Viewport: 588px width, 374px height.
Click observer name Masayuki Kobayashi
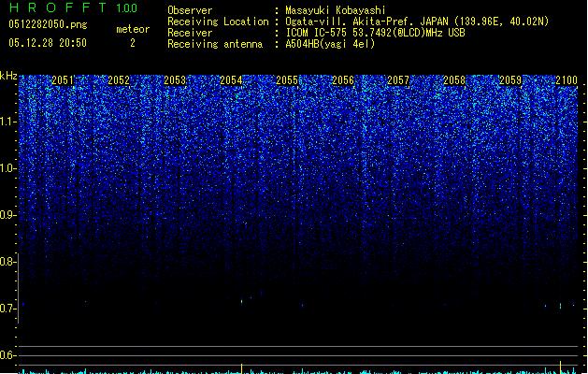tap(336, 10)
